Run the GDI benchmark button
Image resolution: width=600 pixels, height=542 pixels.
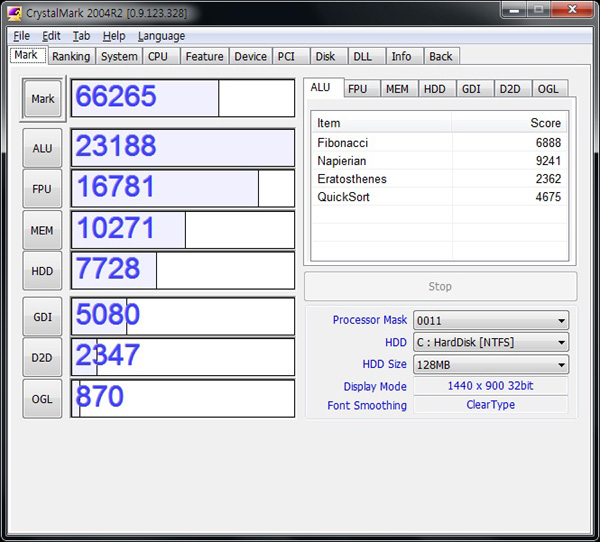(x=42, y=317)
